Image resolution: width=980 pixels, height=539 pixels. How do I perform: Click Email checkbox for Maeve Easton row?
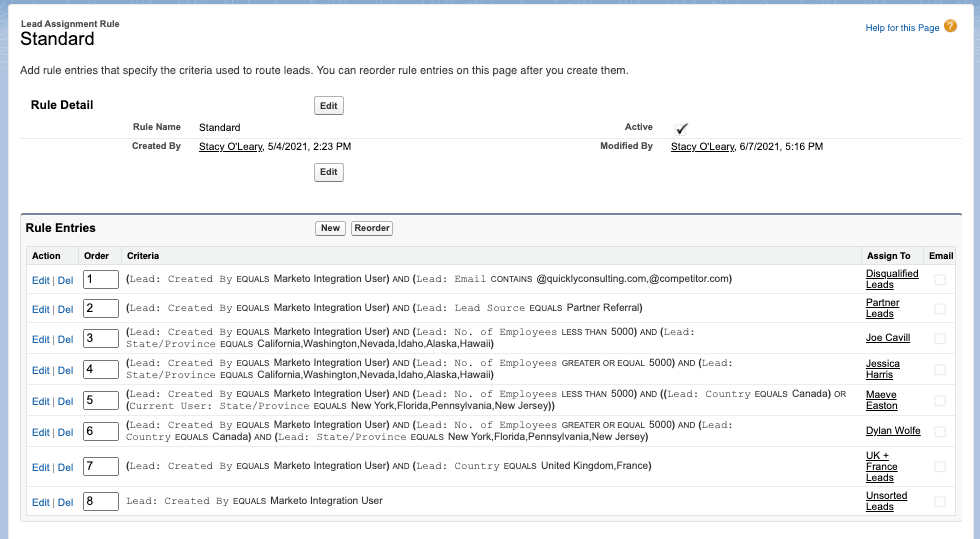(x=939, y=400)
